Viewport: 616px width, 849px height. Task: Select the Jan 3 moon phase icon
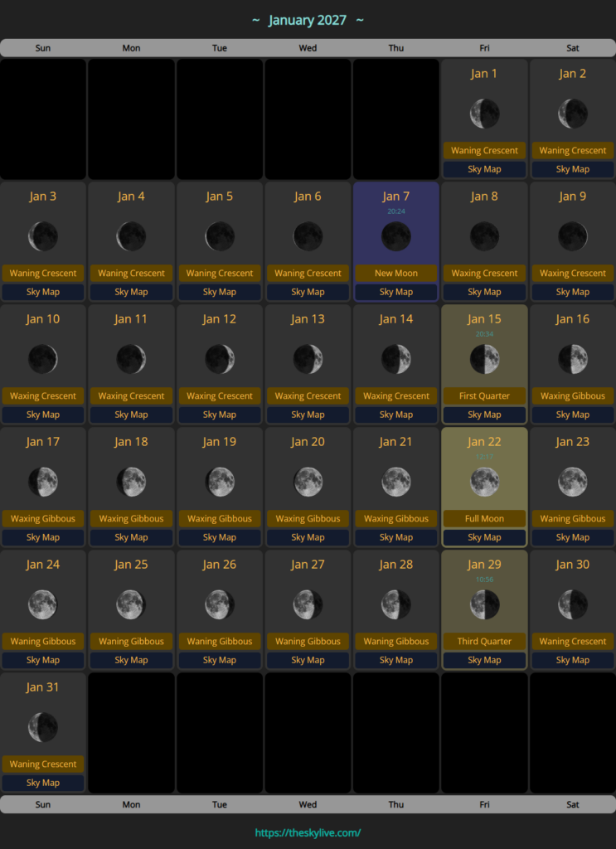pos(43,236)
